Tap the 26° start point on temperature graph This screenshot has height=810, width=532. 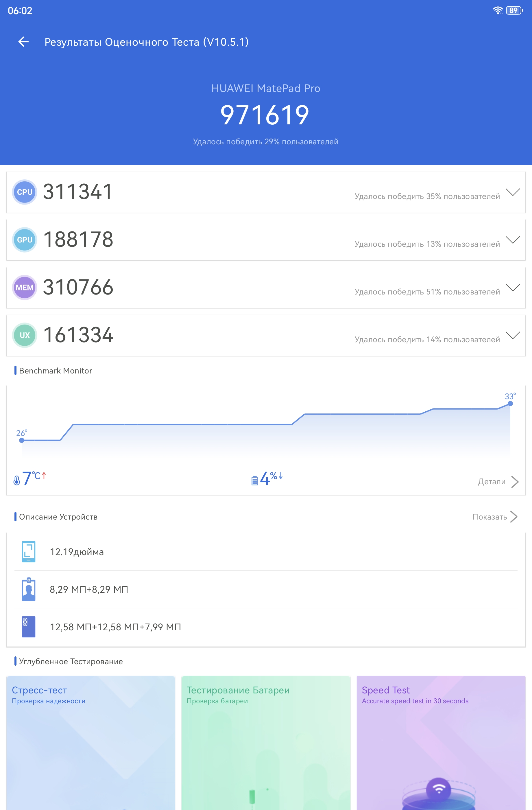(22, 440)
